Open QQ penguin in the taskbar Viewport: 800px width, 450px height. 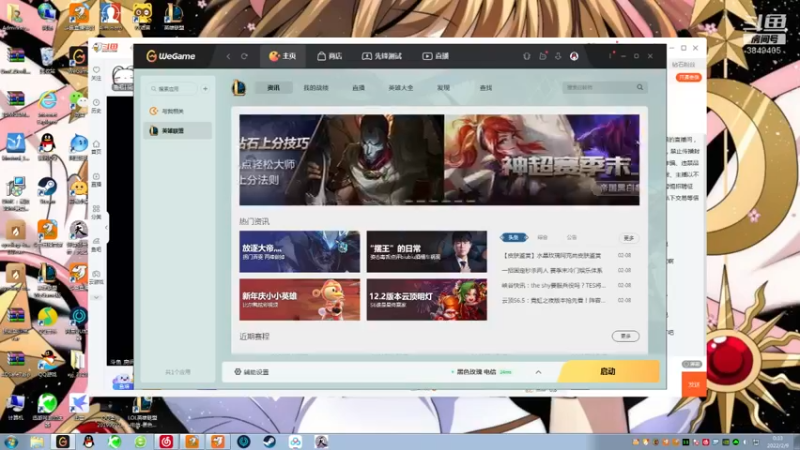tap(88, 441)
